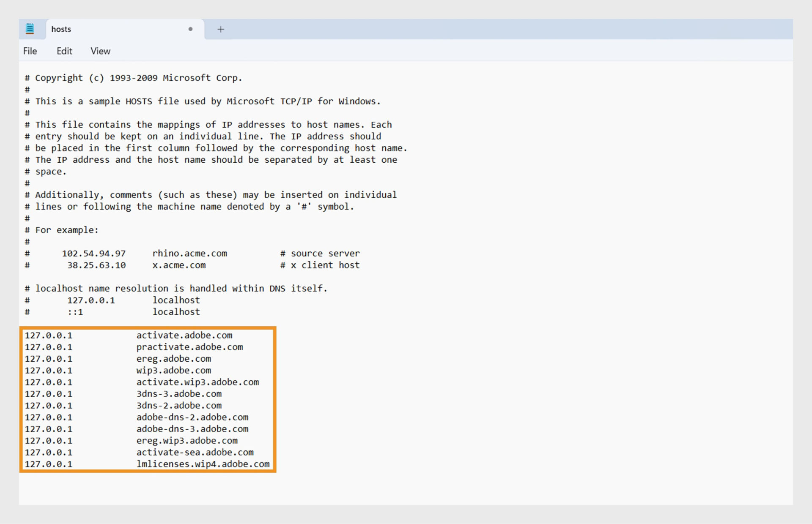The image size is (812, 524).
Task: Open the Edit menu
Action: (x=63, y=51)
